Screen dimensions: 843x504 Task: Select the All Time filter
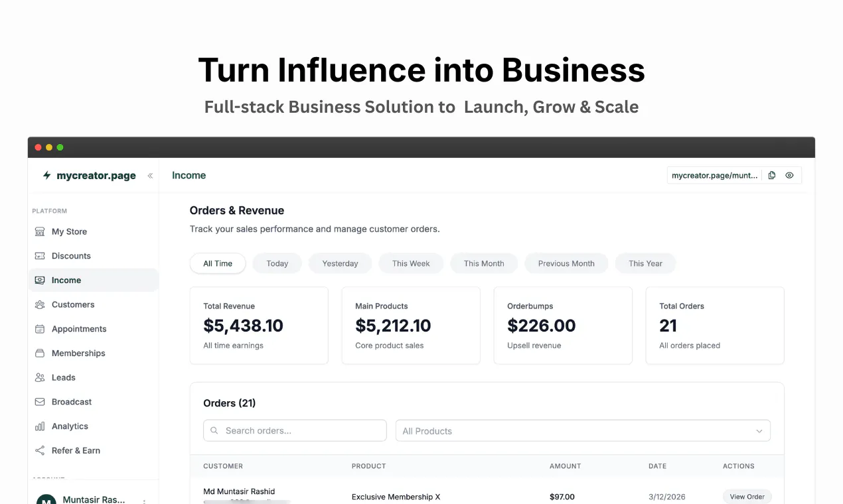[218, 263]
